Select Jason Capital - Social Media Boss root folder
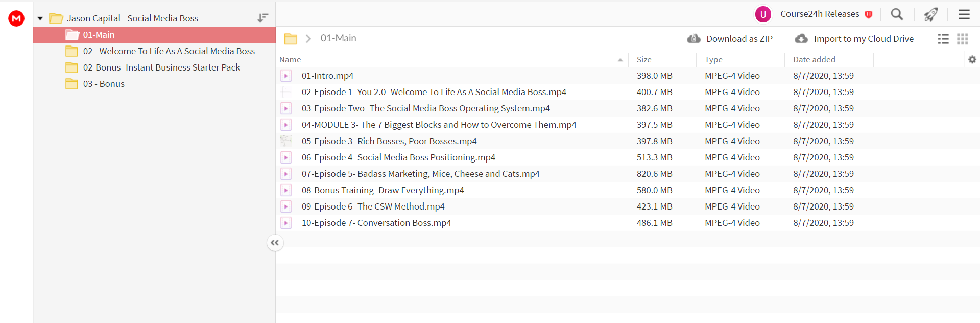This screenshot has height=323, width=980. [132, 18]
